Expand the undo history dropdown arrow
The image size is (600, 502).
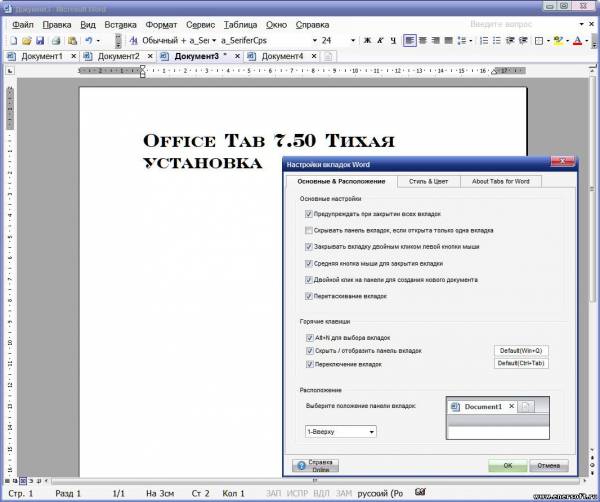98,40
